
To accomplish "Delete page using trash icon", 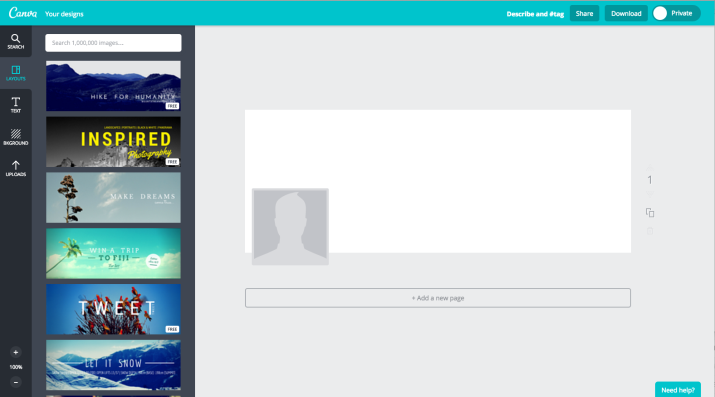I will pyautogui.click(x=650, y=231).
